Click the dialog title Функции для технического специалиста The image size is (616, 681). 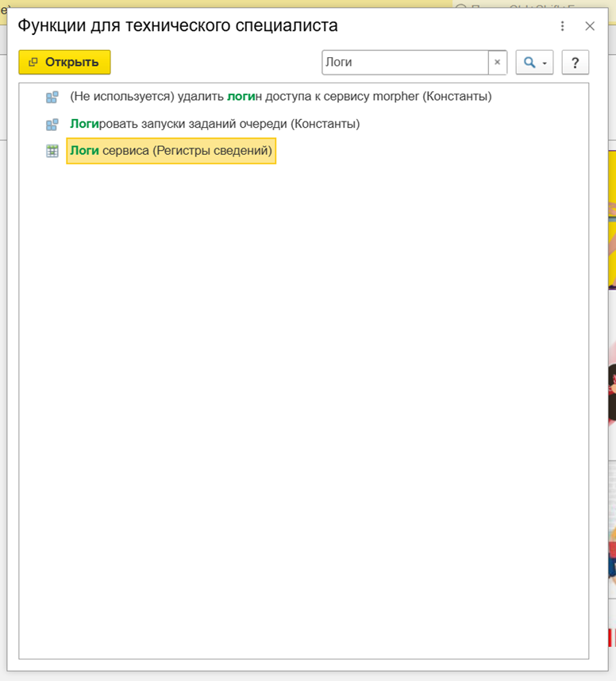(x=178, y=25)
